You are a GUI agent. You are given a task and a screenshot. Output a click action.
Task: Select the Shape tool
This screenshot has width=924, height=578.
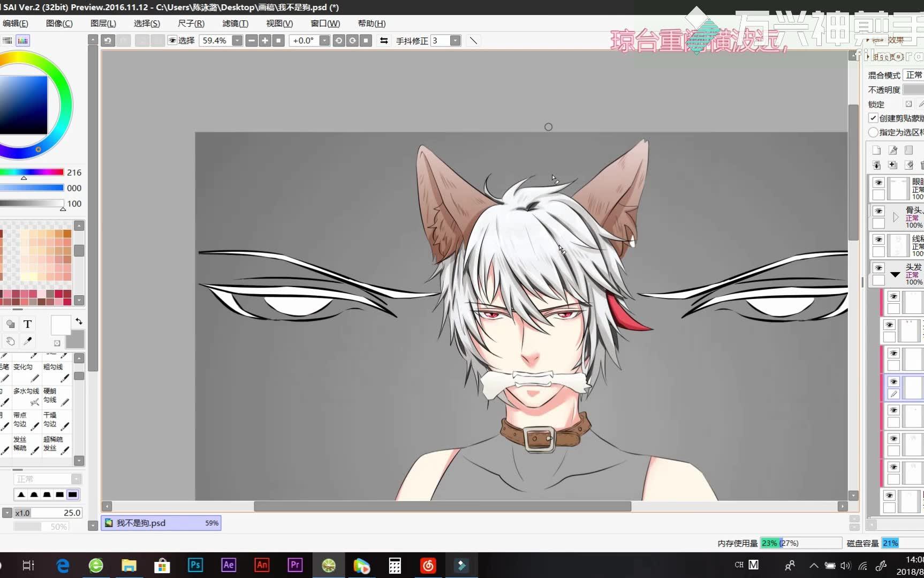tap(10, 324)
